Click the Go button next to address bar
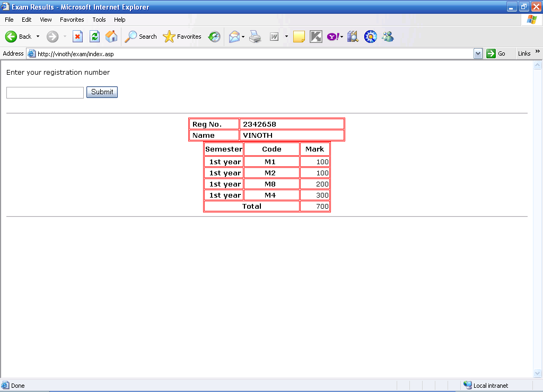 [x=496, y=54]
